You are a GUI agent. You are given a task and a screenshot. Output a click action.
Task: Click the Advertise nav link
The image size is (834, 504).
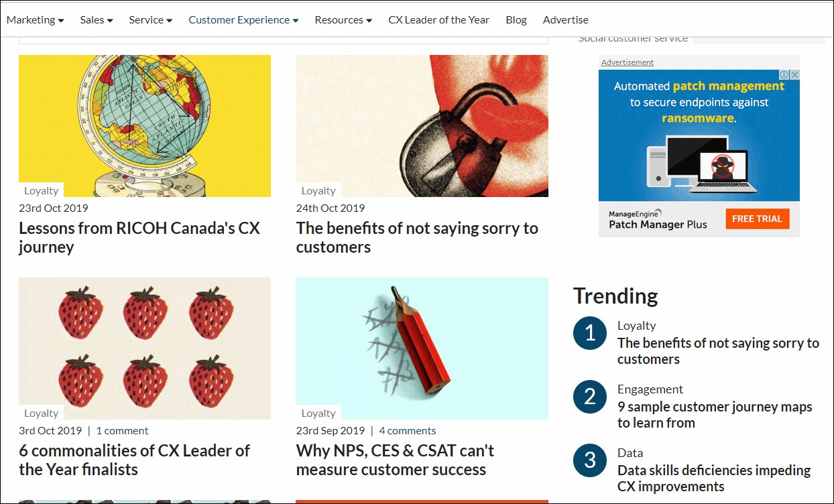(x=565, y=20)
